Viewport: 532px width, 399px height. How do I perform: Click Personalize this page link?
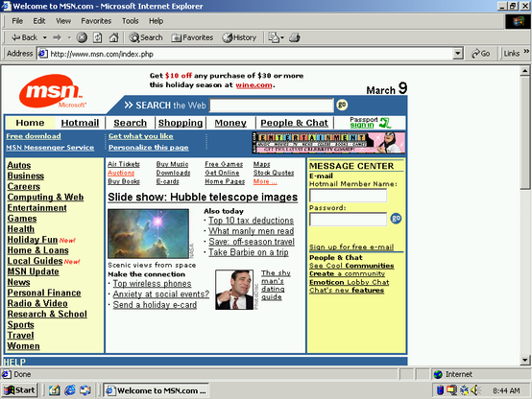148,148
